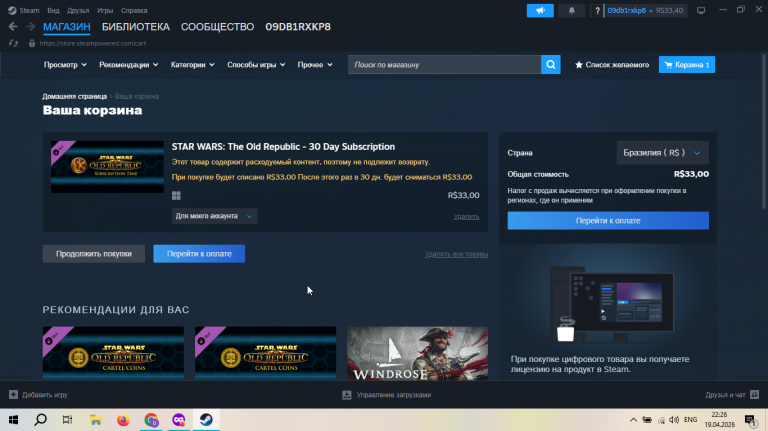Click the plus icon for Добавить игру
Image resolution: width=768 pixels, height=431 pixels.
click(x=13, y=394)
